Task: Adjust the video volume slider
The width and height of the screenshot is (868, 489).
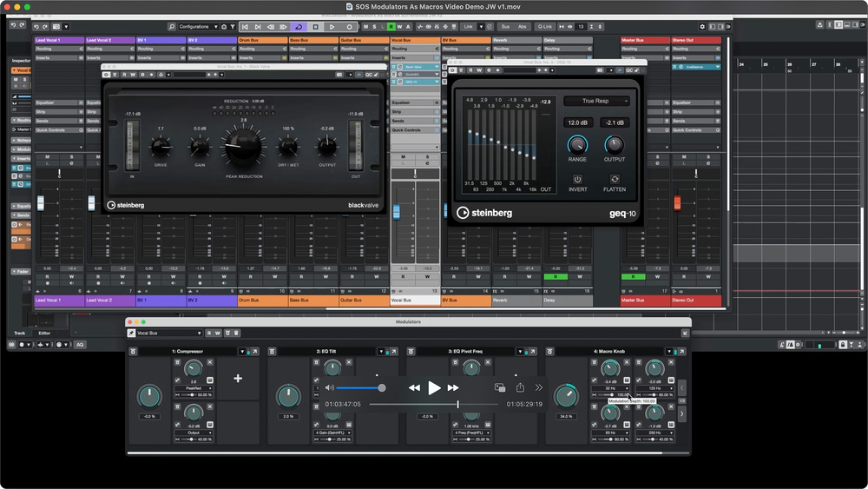Action: 360,387
